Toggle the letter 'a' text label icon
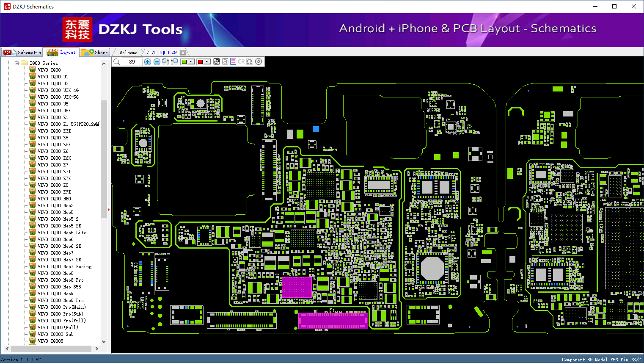644x363 pixels. point(225,61)
